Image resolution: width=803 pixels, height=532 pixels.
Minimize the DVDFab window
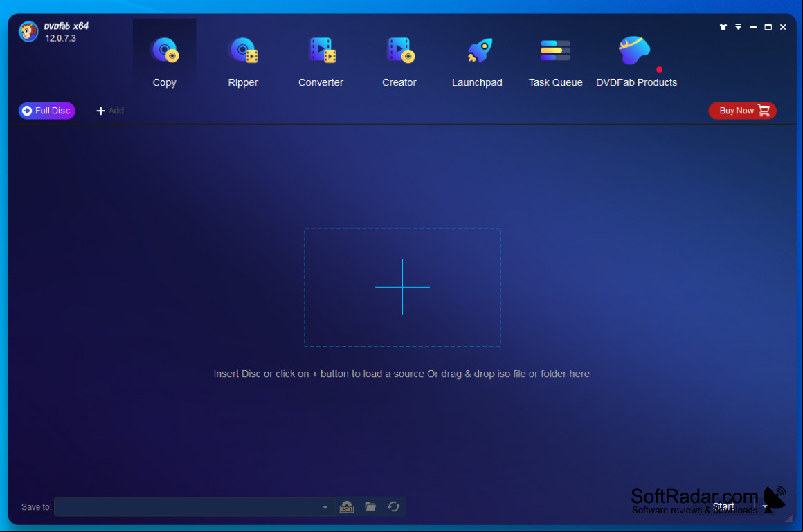pyautogui.click(x=753, y=27)
